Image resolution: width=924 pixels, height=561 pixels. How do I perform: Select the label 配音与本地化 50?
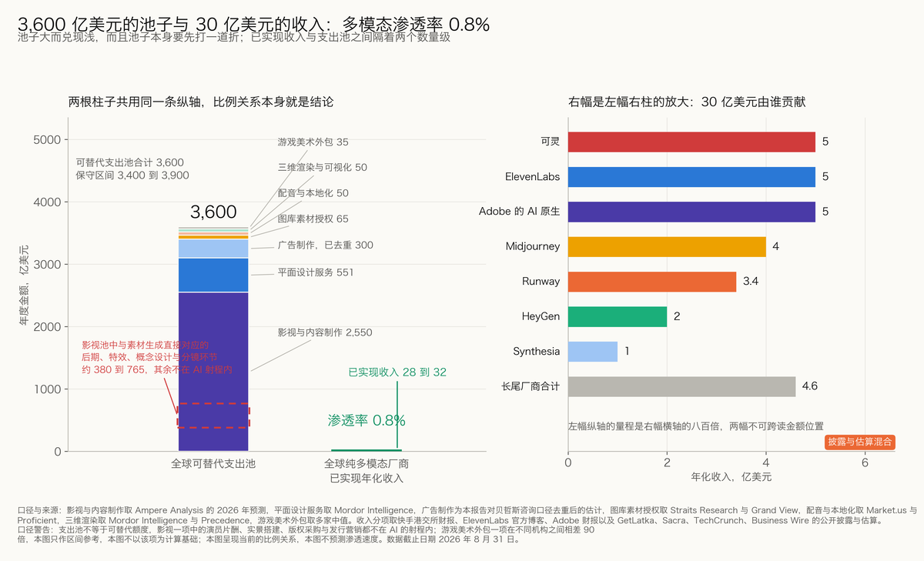click(313, 193)
